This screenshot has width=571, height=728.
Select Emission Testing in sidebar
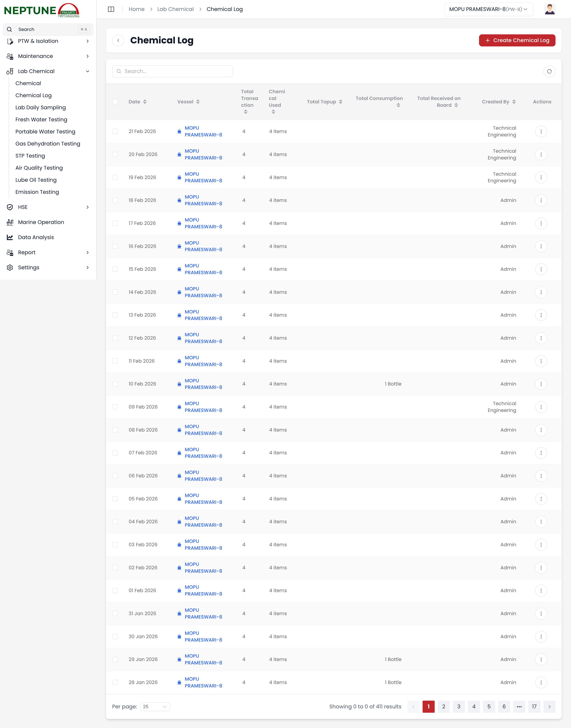[x=37, y=192]
